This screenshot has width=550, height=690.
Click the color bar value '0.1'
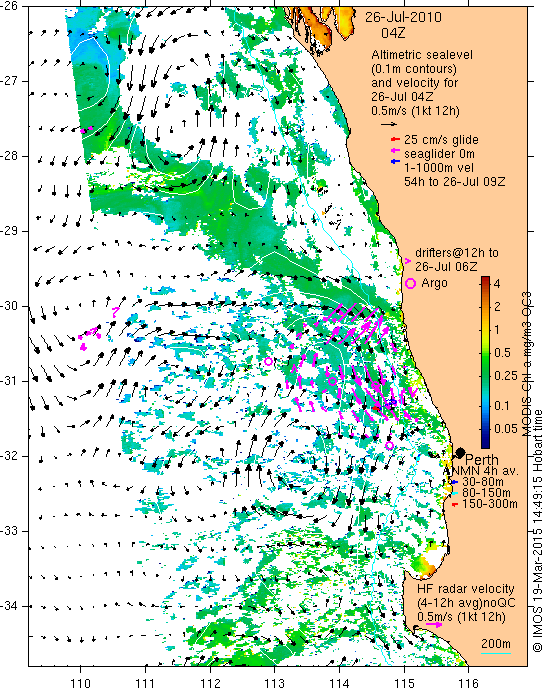(502, 405)
